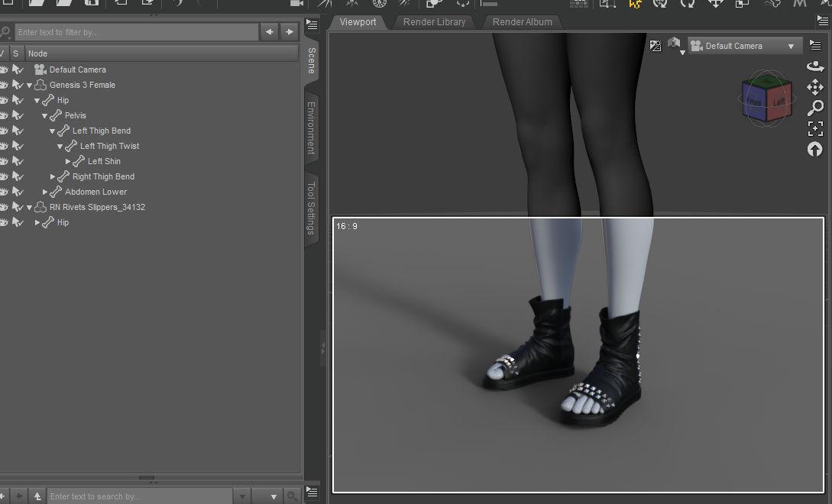Image resolution: width=832 pixels, height=504 pixels.
Task: Toggle selectable arrow for Right Thigh Bend row
Action: tap(18, 176)
